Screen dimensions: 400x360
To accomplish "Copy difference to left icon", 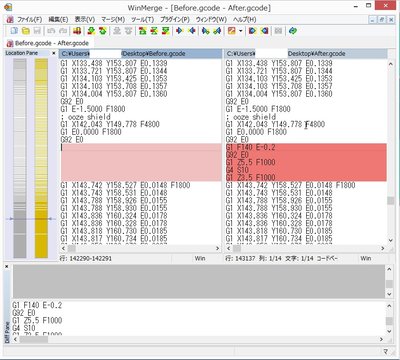I will click(191, 31).
